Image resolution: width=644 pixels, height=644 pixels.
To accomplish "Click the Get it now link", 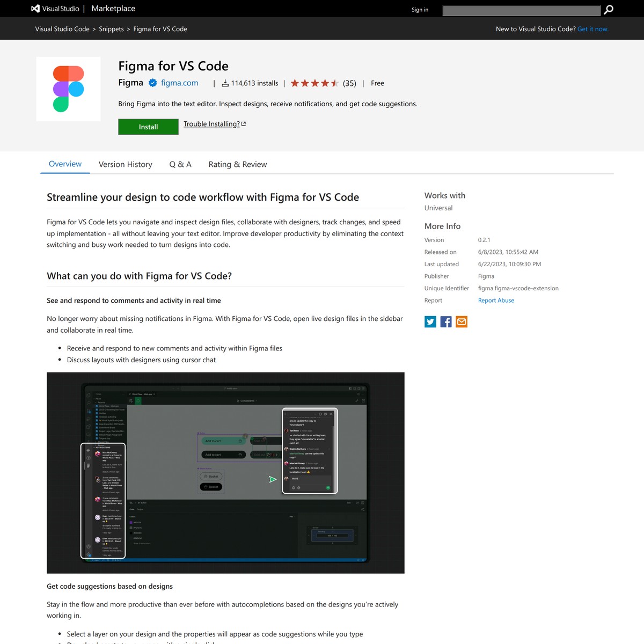I will point(592,28).
